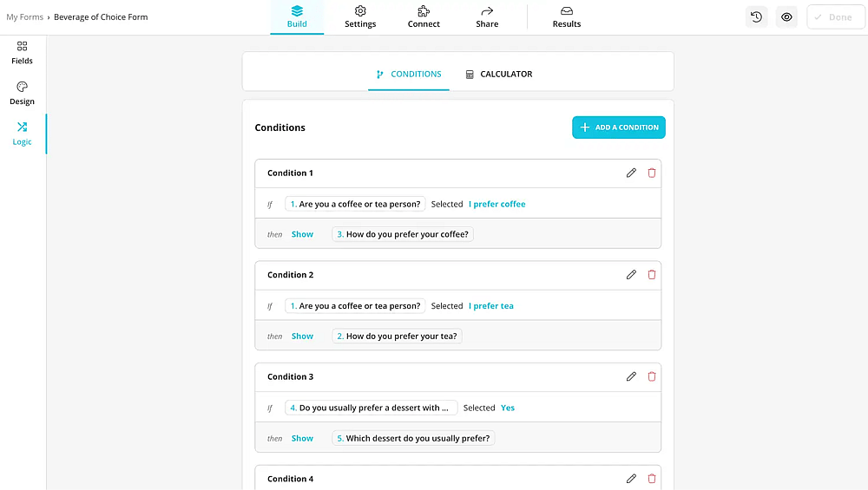Click the Condition 1 title
This screenshot has height=490, width=868.
[x=290, y=173]
